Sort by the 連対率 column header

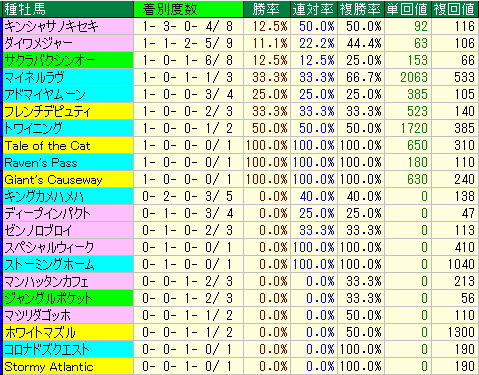(314, 9)
